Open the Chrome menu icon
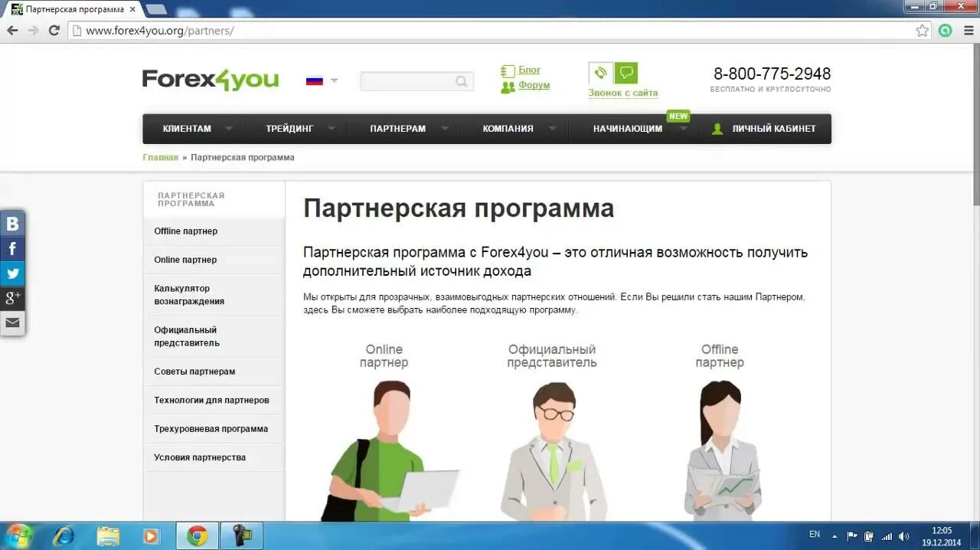The height and width of the screenshot is (550, 980). pos(968,31)
